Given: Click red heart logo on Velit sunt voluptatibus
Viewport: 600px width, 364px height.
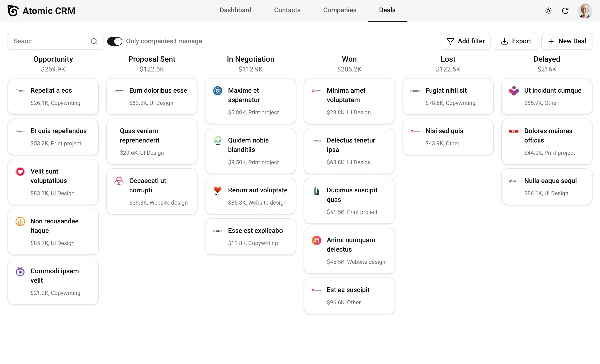Looking at the screenshot, I should (20, 171).
